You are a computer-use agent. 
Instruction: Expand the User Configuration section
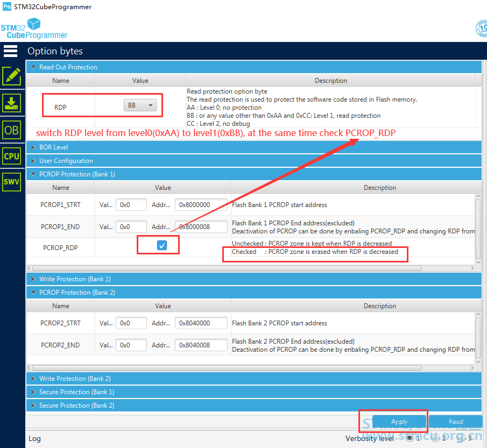point(254,161)
